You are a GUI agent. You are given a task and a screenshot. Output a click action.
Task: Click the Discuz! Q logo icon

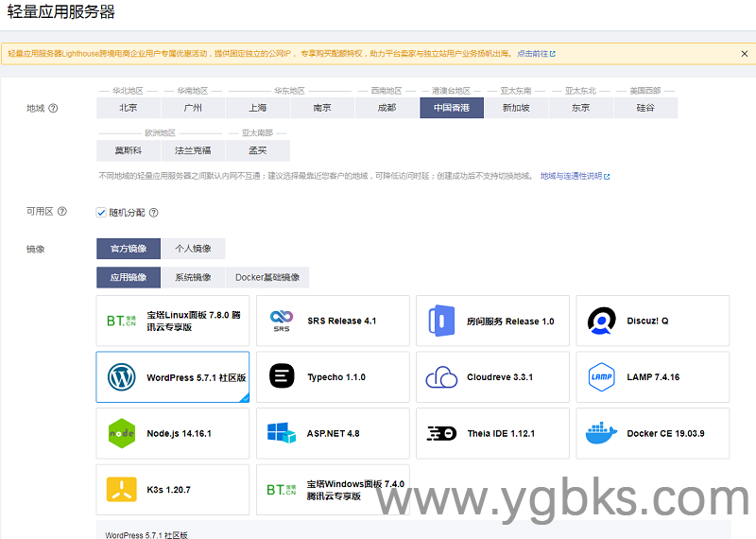[x=602, y=321]
